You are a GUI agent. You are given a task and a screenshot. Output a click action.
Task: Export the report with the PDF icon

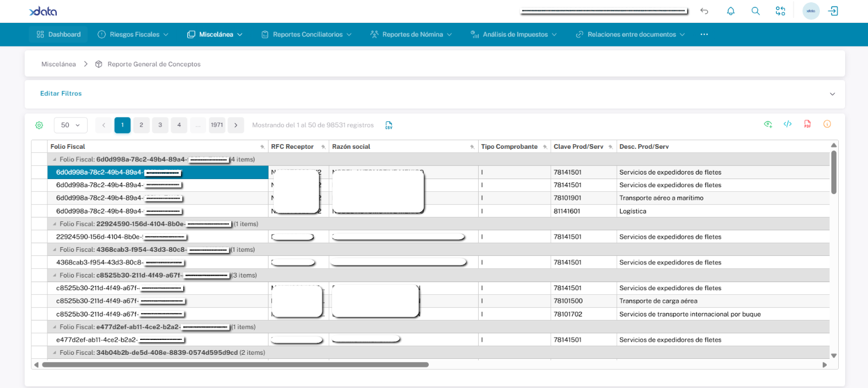tap(807, 124)
